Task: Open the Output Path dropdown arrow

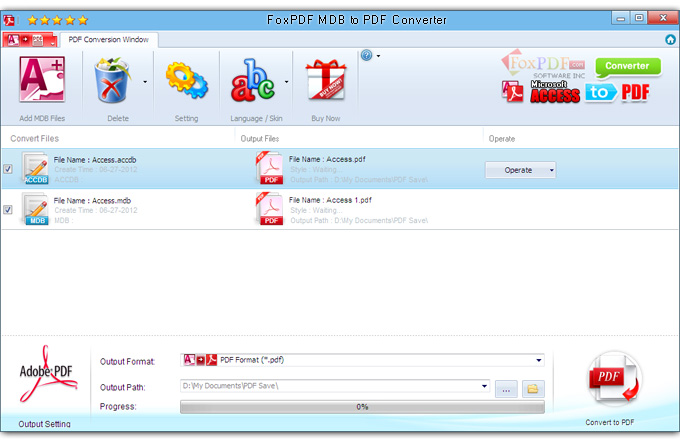Action: point(484,386)
